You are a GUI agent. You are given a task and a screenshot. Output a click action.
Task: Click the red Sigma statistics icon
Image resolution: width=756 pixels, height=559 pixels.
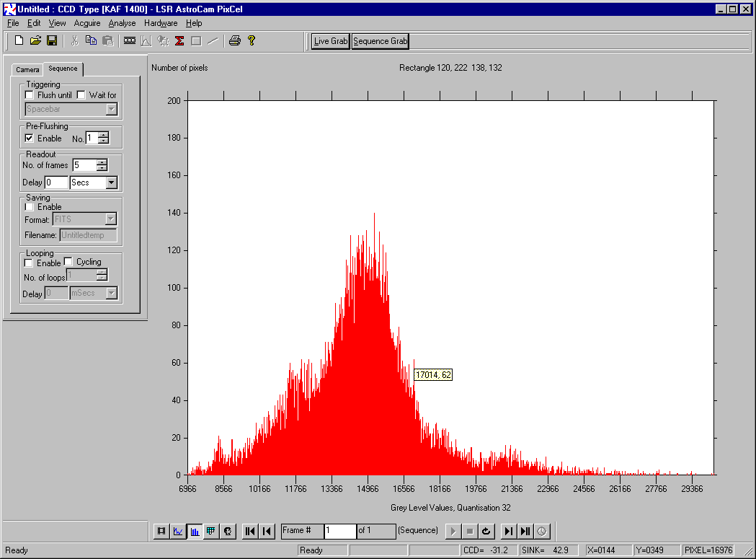(179, 41)
